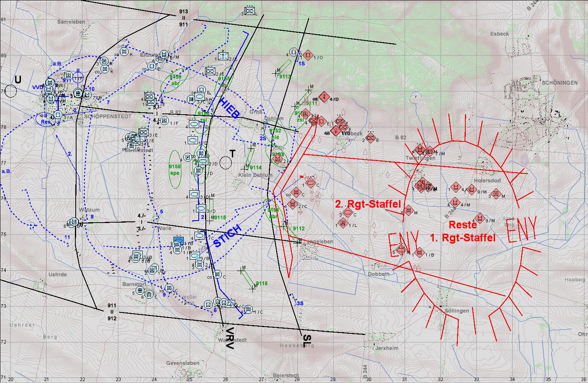Select the green obstacle zone 9159 abr
588x383 pixels.
(175, 80)
